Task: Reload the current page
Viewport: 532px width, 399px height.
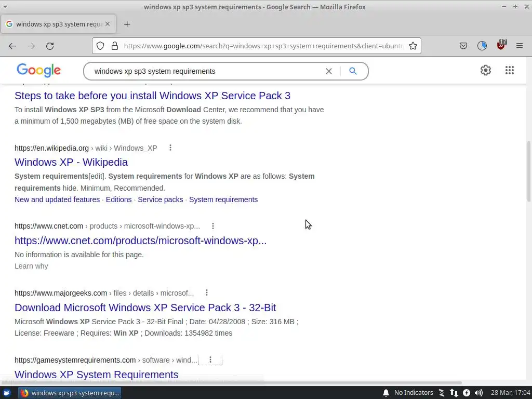Action: coord(50,46)
